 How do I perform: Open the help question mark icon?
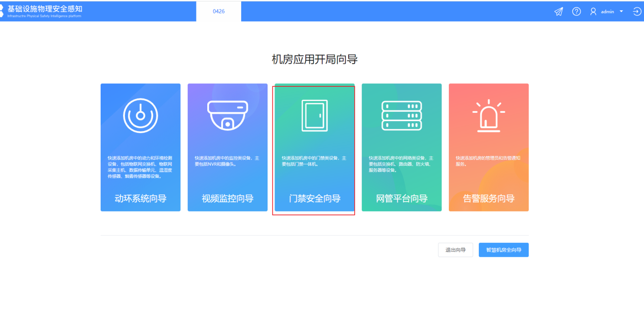(x=576, y=12)
